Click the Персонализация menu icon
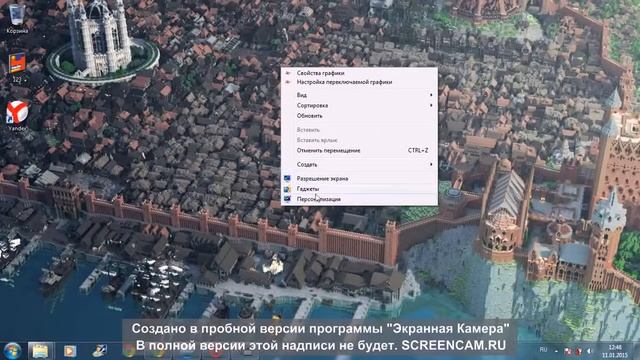The height and width of the screenshot is (360, 640). coord(288,199)
